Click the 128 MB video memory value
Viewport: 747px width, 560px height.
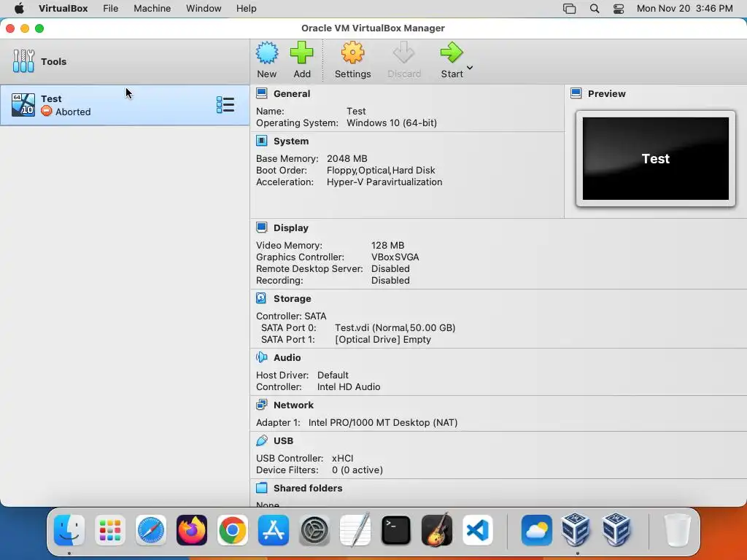(387, 245)
